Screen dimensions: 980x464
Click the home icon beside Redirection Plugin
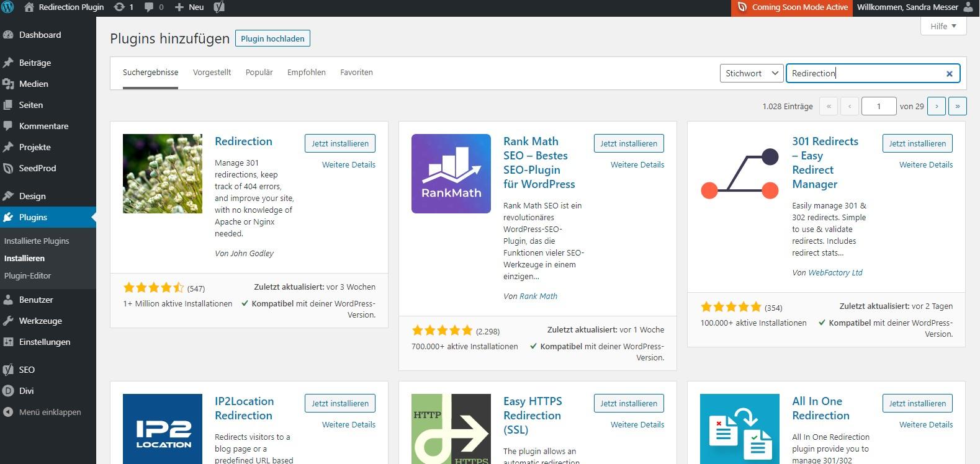(29, 7)
